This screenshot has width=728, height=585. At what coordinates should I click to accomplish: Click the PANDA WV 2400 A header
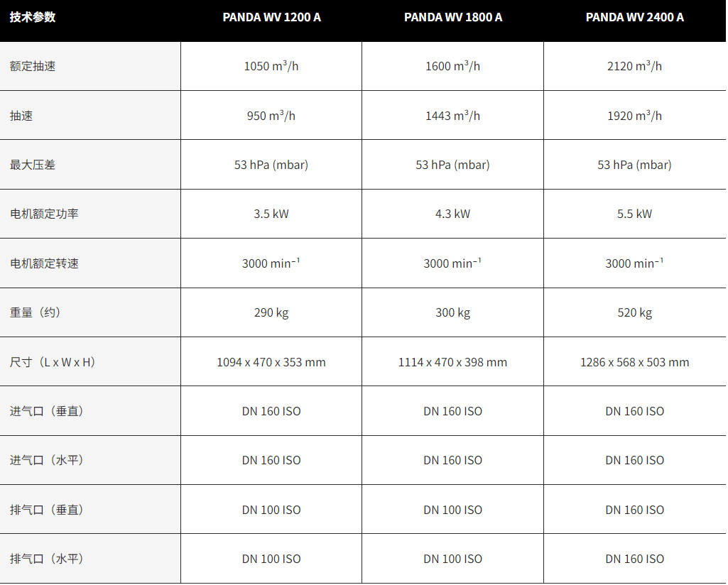(635, 17)
